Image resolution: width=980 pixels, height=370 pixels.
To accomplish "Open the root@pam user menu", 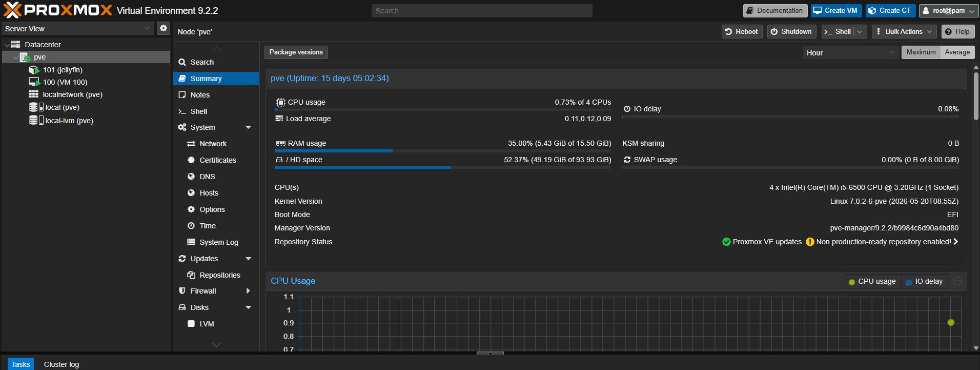I will click(948, 11).
